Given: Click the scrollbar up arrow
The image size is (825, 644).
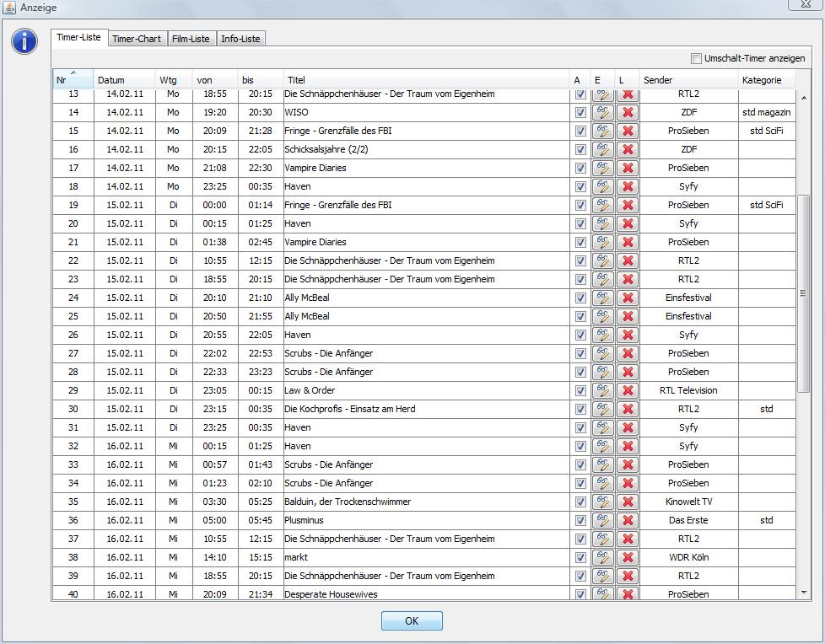Looking at the screenshot, I should (803, 98).
